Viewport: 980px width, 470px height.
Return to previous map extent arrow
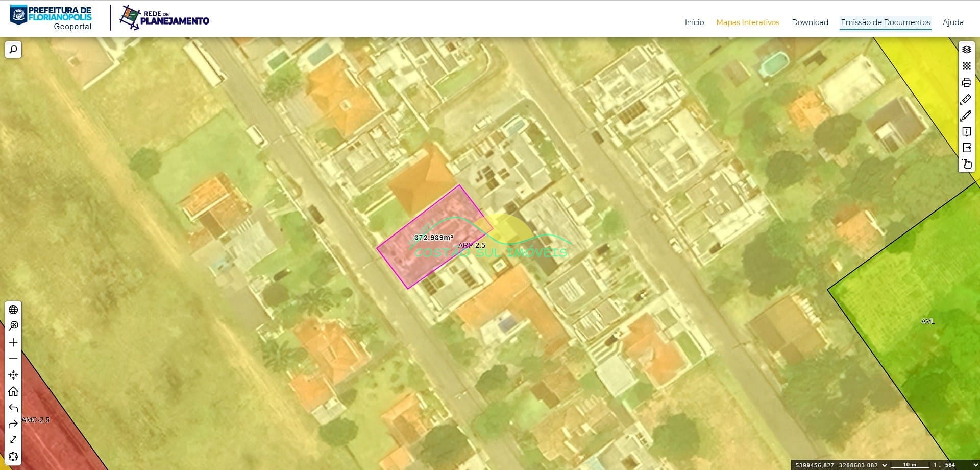click(13, 408)
